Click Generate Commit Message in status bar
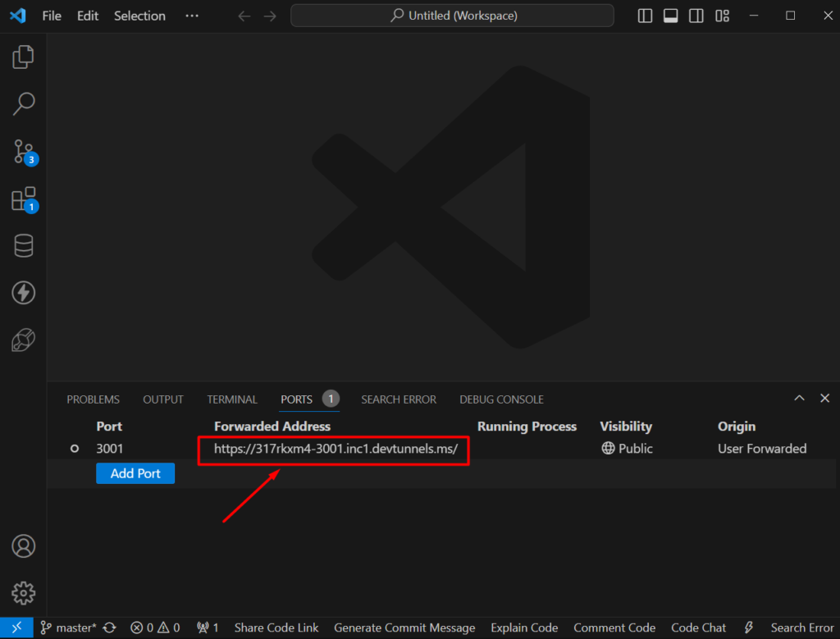Image resolution: width=840 pixels, height=639 pixels. click(404, 628)
